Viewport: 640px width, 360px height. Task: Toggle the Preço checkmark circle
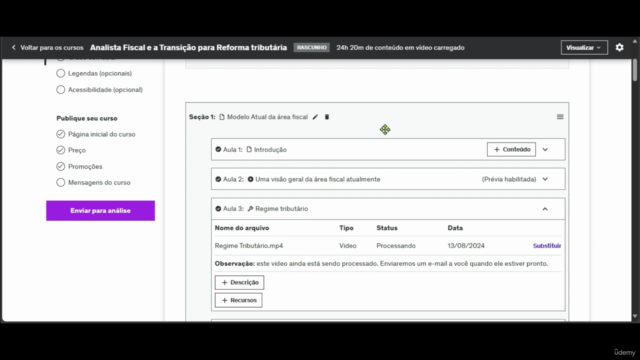coord(60,150)
